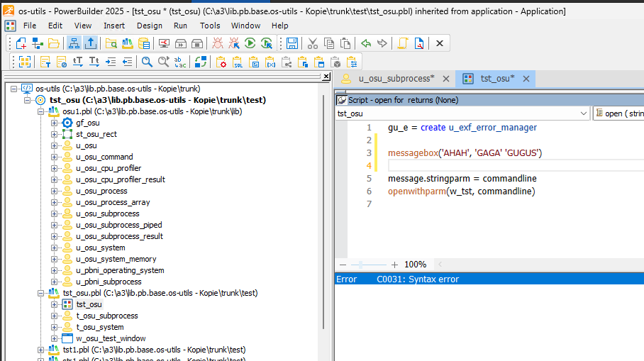
Task: Click zoom in plus button
Action: 394,265
